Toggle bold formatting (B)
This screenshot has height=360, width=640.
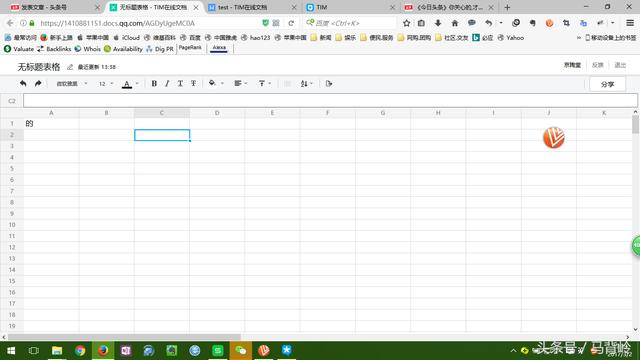pos(154,83)
